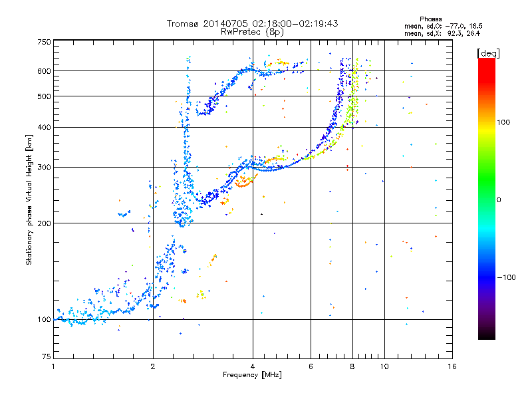Click the '-100' colorbar tick label
The width and height of the screenshot is (532, 399).
click(507, 277)
